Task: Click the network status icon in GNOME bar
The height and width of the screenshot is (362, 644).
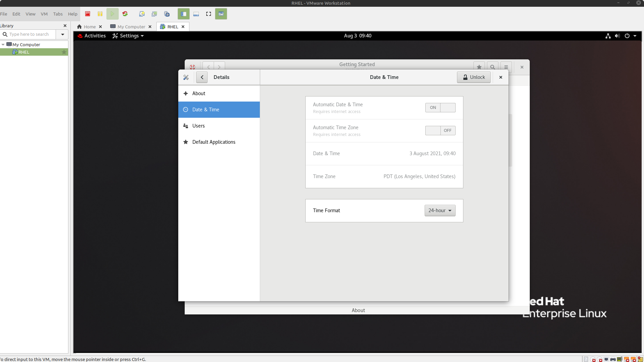Action: pos(608,36)
